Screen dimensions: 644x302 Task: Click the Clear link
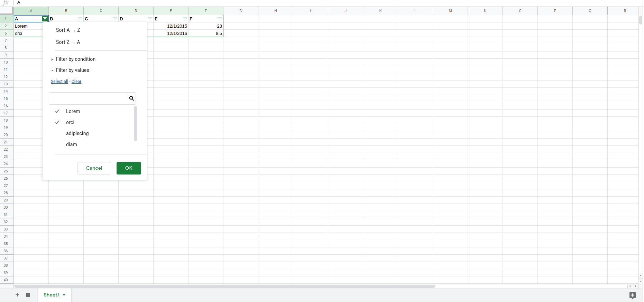[x=76, y=82]
